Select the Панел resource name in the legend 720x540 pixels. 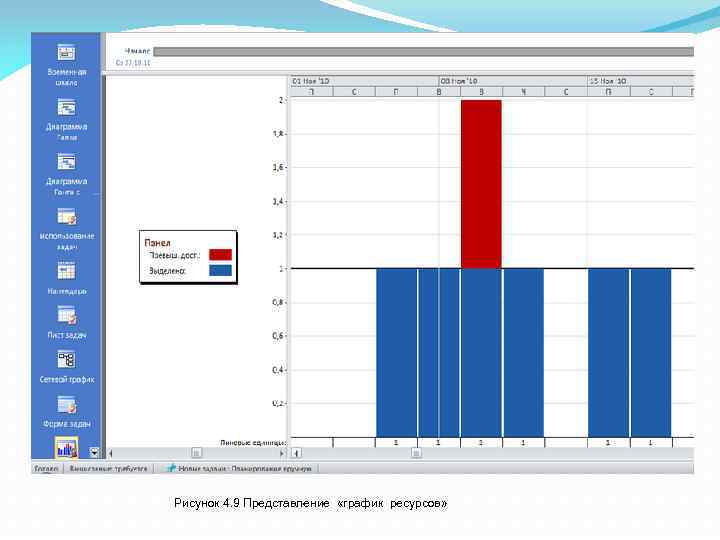point(157,243)
